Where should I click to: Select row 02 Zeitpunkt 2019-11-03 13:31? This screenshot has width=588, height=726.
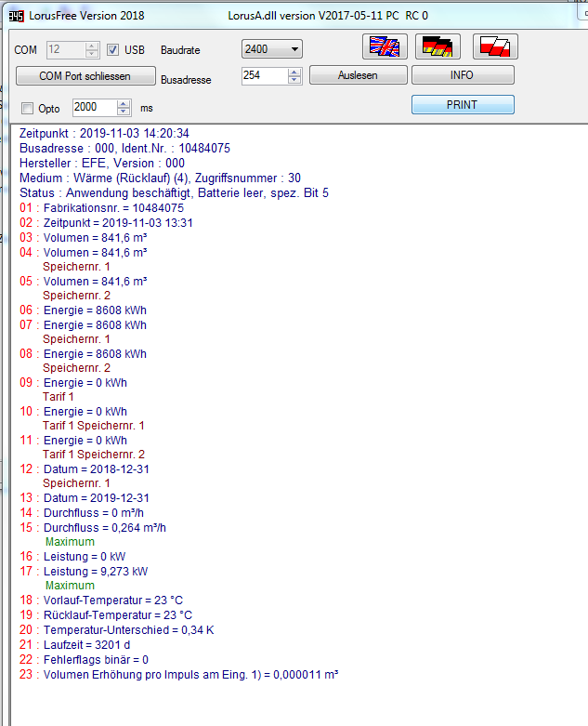pyautogui.click(x=106, y=223)
